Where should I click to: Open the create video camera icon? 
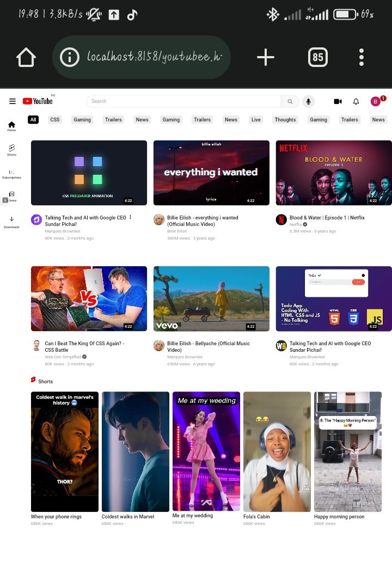pos(338,101)
